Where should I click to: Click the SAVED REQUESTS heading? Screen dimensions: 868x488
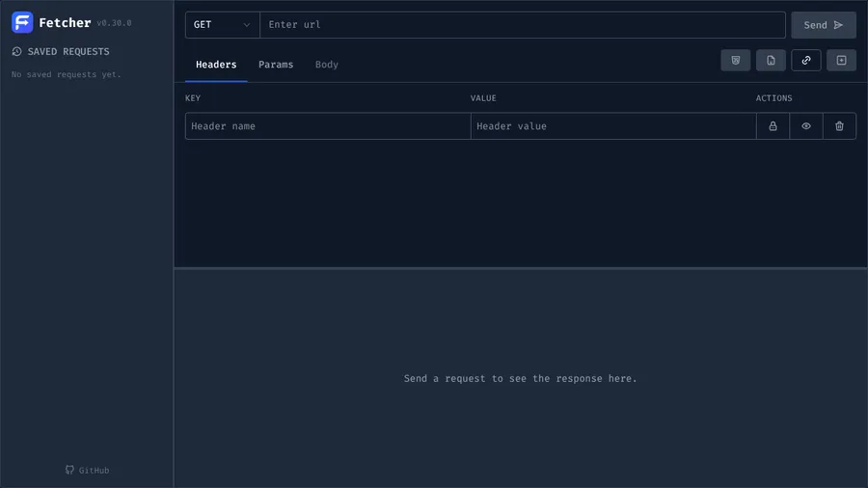coord(61,51)
